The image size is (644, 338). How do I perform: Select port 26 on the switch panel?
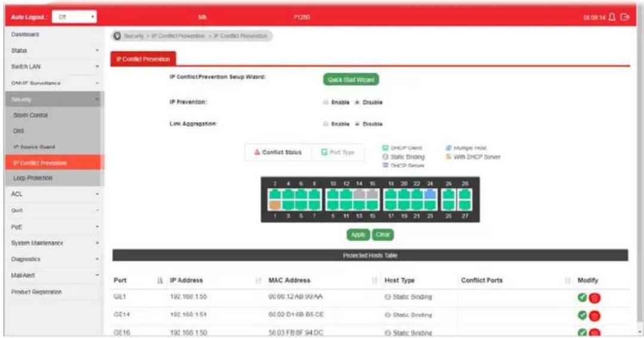click(448, 194)
